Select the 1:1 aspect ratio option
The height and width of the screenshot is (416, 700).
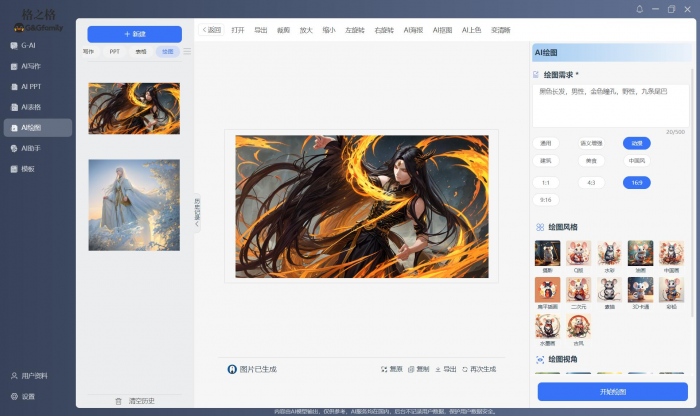(x=546, y=183)
